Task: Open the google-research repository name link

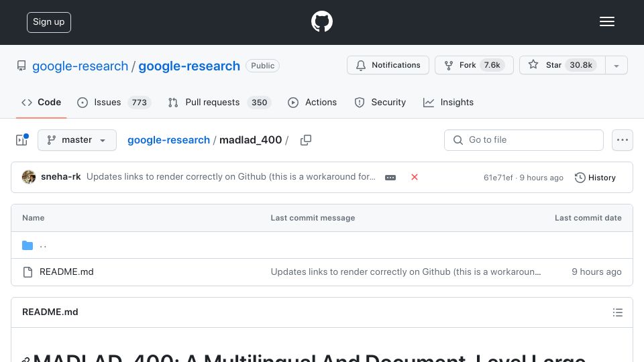Action: point(189,66)
